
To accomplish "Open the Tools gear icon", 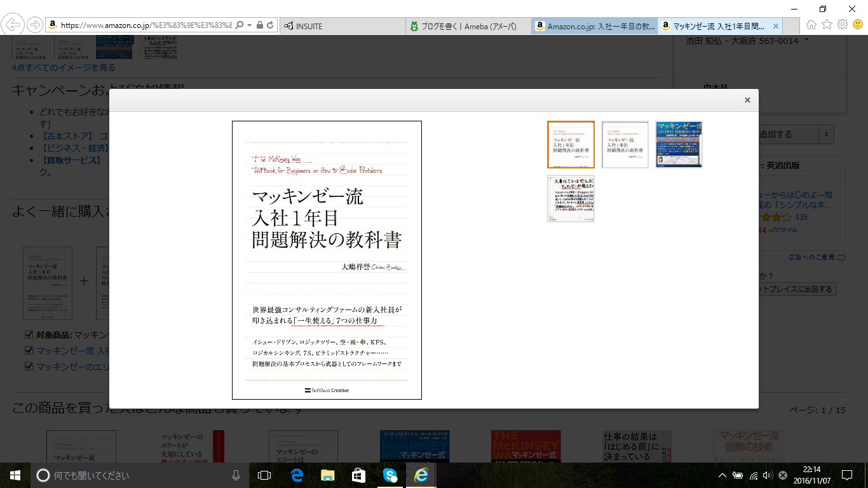I will 842,25.
